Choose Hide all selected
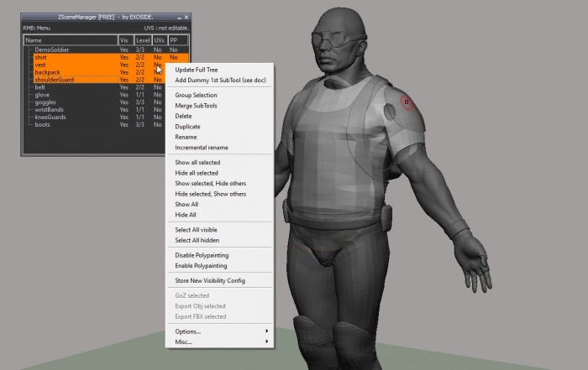The width and height of the screenshot is (588, 370). point(196,173)
